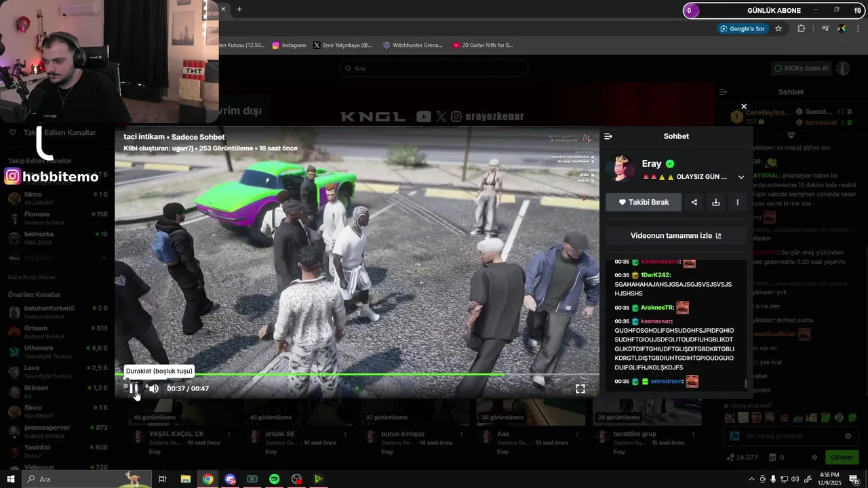The image size is (868, 488).
Task: Collapse background Sohbet panel arrow
Action: (x=723, y=91)
